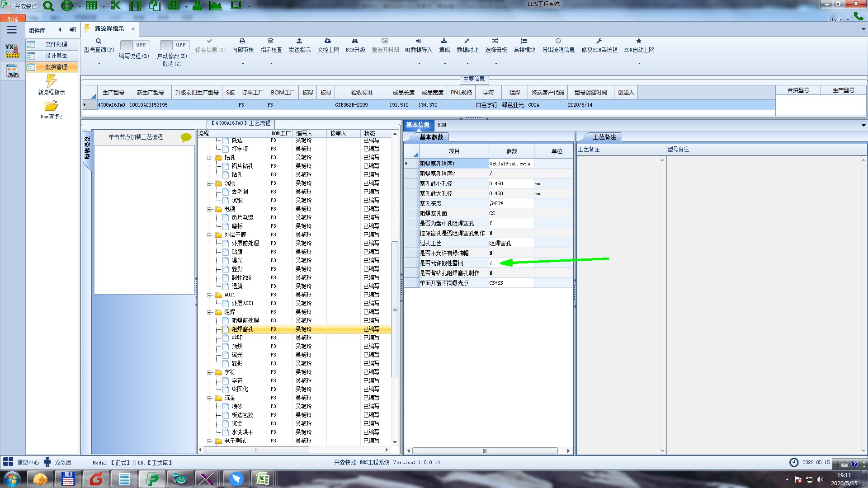
Task: Collapse the 外层干膜 tree folder
Action: click(x=210, y=235)
